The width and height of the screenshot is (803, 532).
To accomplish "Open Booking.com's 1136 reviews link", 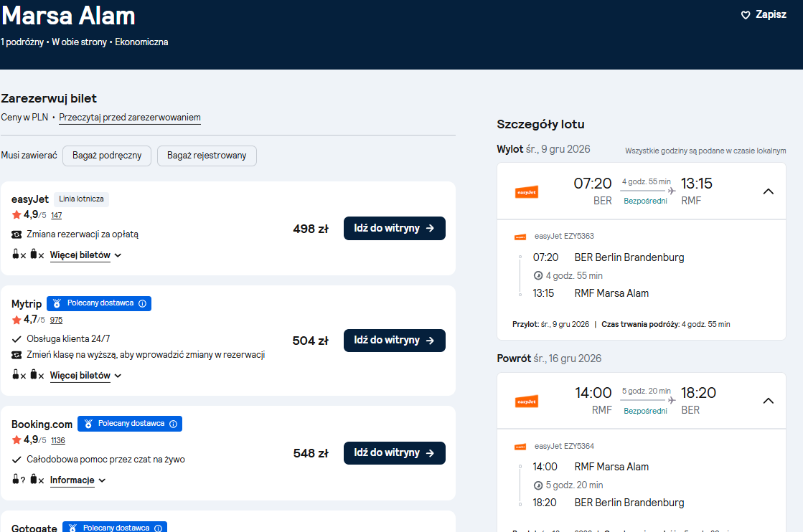I will (x=58, y=440).
